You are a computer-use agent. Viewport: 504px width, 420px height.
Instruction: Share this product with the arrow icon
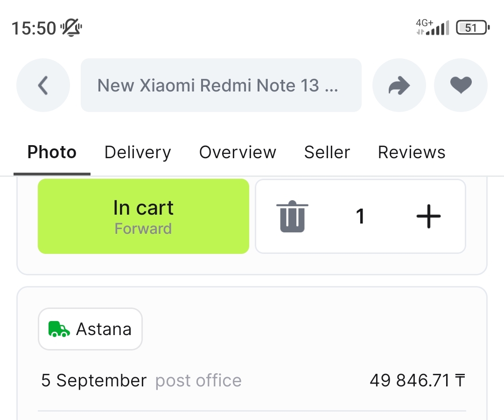click(399, 85)
